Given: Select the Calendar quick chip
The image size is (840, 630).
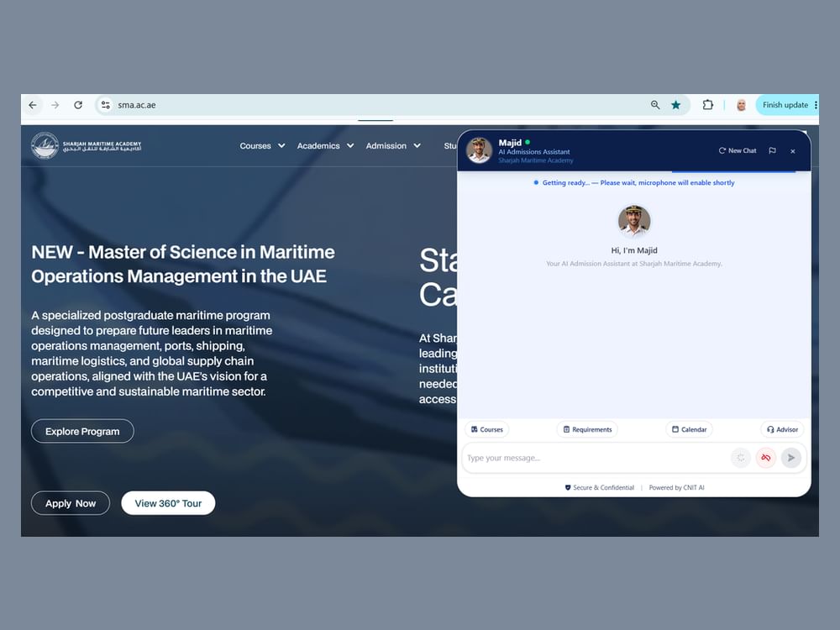Looking at the screenshot, I should pos(689,429).
